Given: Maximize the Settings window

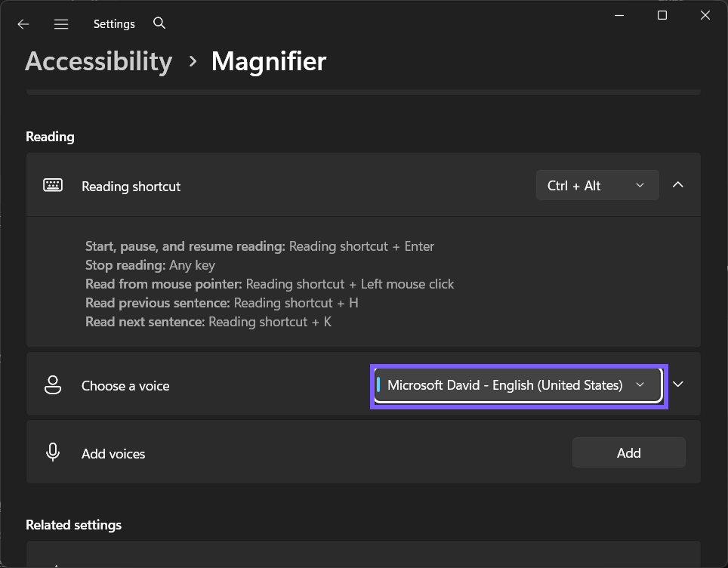Looking at the screenshot, I should [x=662, y=15].
